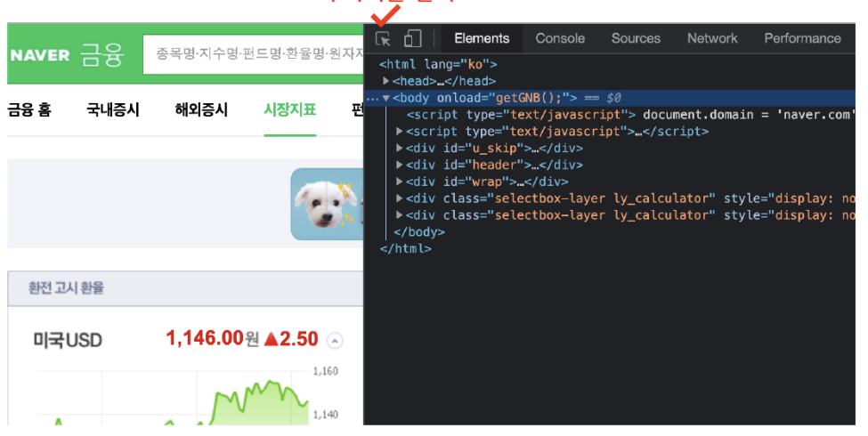Open the 미국USD exchange rate link

(x=68, y=340)
